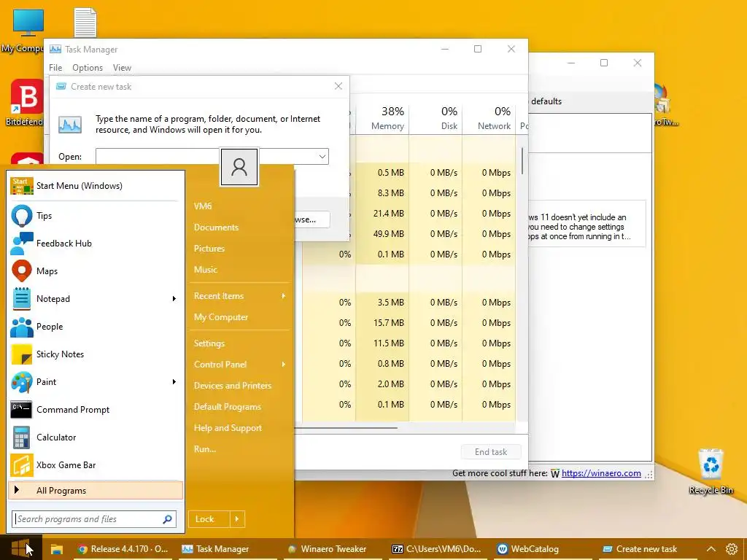747x560 pixels.
Task: Launch Maps from the start menu
Action: click(x=96, y=271)
